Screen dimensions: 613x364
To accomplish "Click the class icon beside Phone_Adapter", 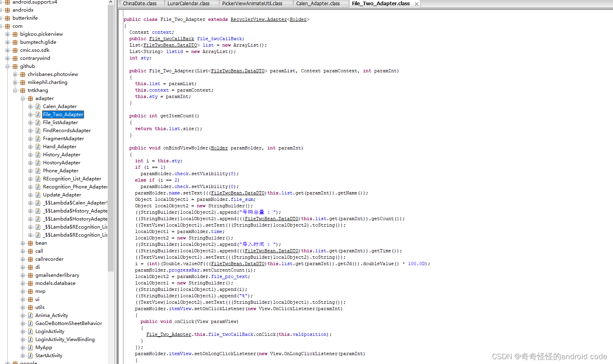I will point(38,171).
